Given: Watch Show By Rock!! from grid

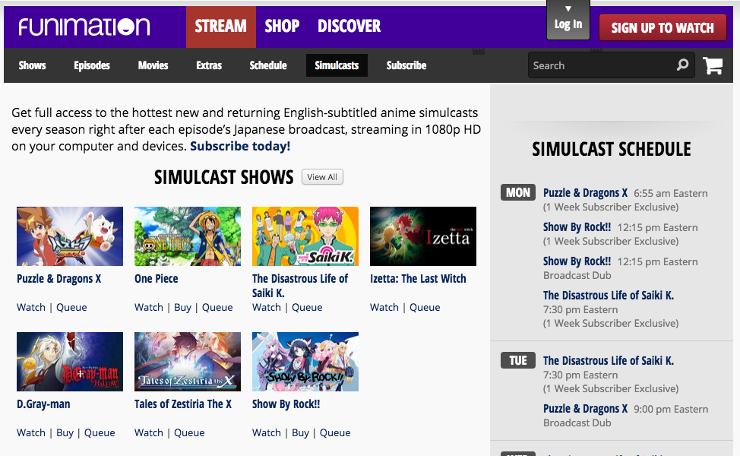Looking at the screenshot, I should pos(267,433).
